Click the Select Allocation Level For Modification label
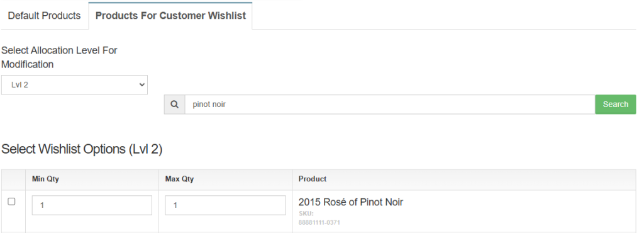This screenshot has height=233, width=644. click(x=59, y=57)
